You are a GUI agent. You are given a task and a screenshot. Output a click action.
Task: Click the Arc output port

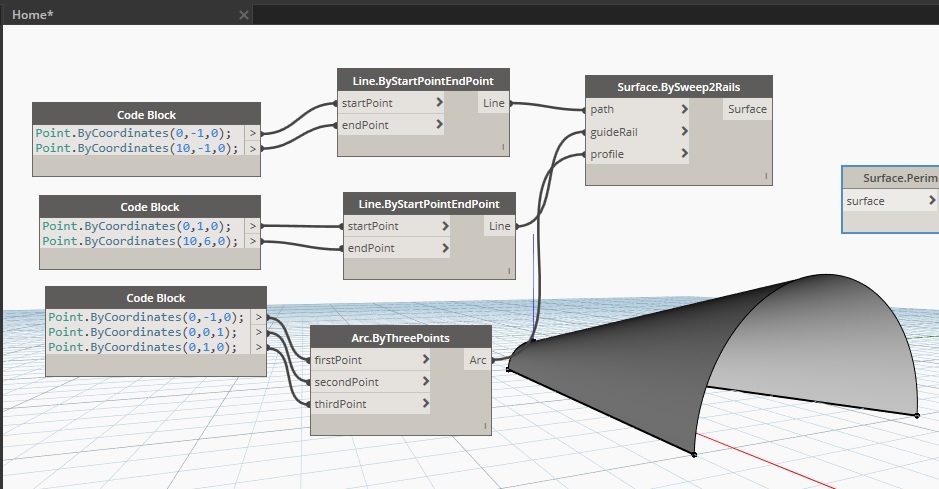pyautogui.click(x=477, y=360)
